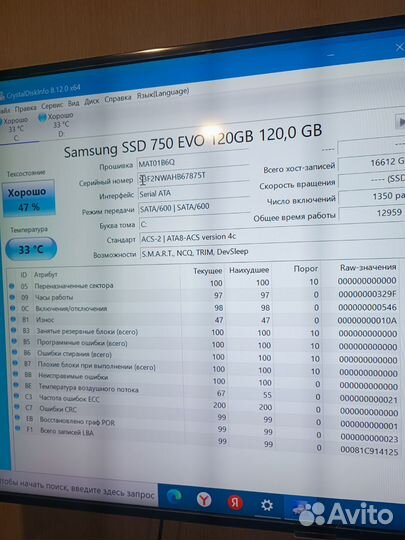Open the Вид menu
The width and height of the screenshot is (405, 540).
coord(73,103)
